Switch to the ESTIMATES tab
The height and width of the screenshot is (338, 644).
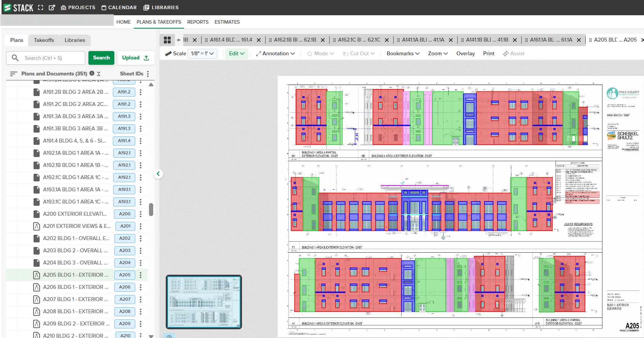[x=227, y=22]
